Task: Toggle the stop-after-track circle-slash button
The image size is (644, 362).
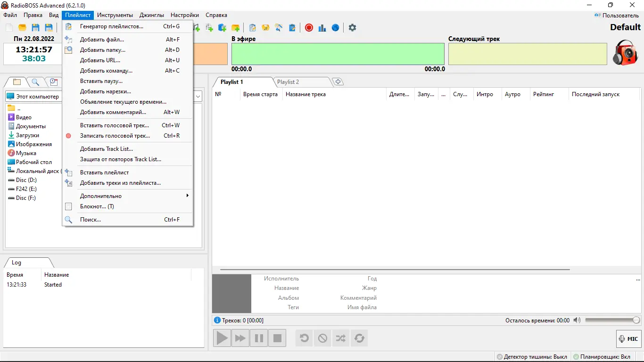Action: (x=322, y=338)
